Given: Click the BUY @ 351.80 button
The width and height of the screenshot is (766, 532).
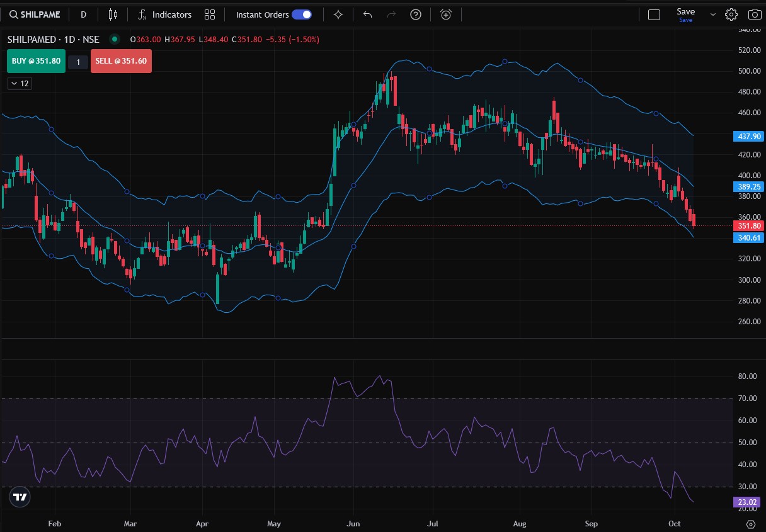Looking at the screenshot, I should click(36, 61).
